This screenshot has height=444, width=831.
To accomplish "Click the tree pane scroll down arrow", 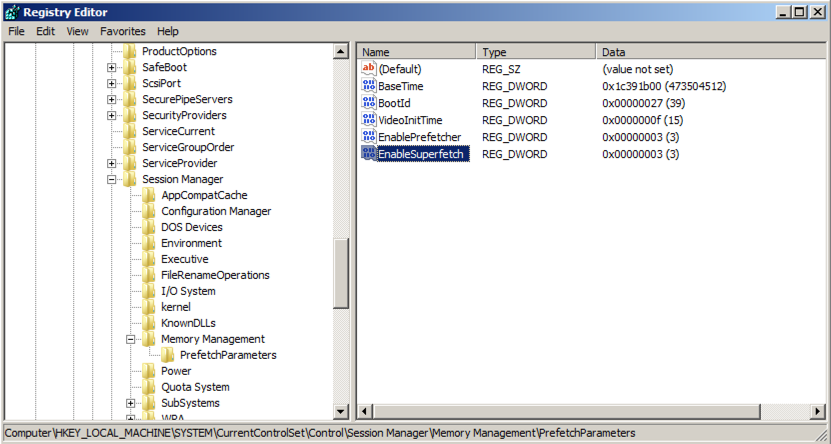I will tap(341, 411).
